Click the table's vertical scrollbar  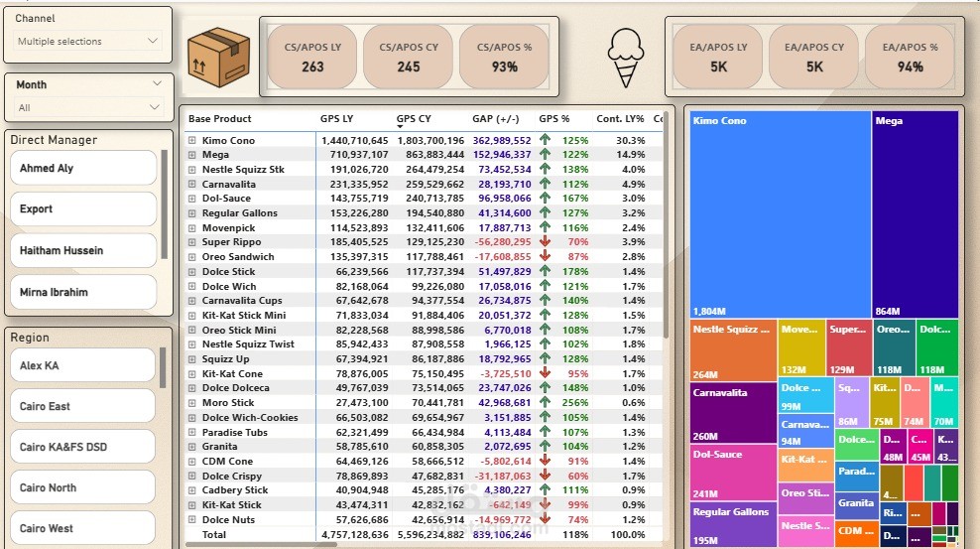[666, 225]
